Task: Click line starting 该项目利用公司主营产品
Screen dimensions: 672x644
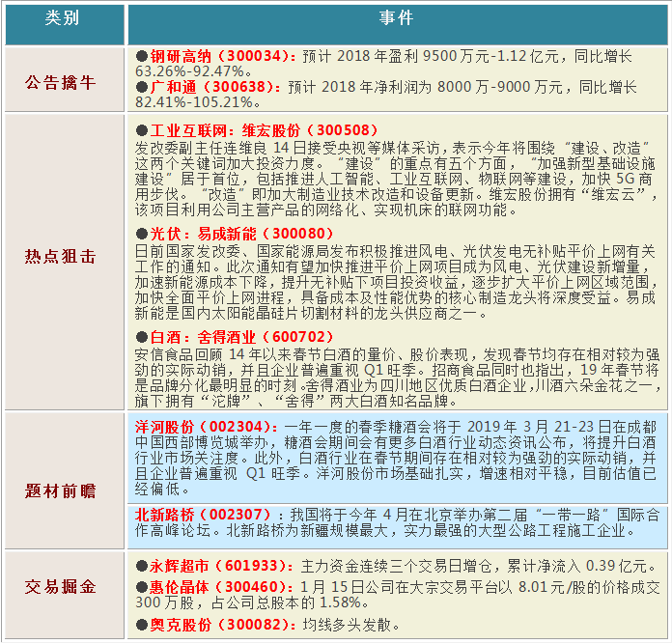Action: [x=326, y=210]
